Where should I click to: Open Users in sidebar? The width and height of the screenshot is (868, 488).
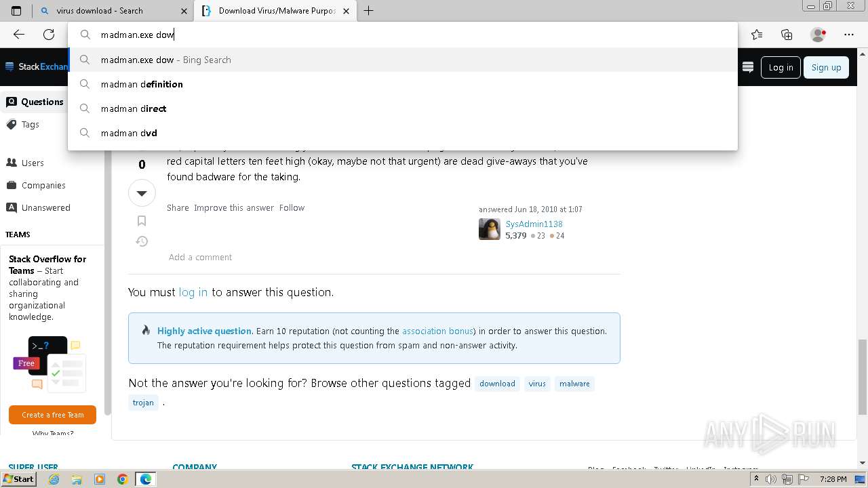tap(33, 163)
